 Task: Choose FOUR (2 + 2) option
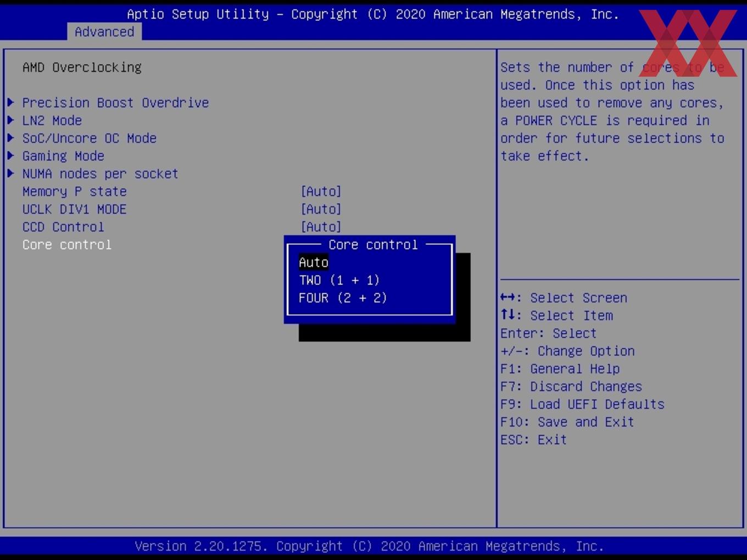(x=343, y=298)
